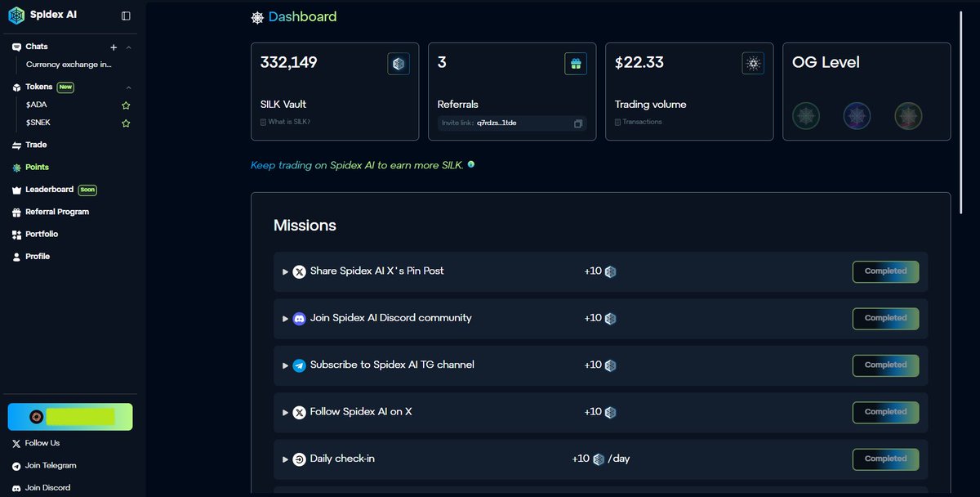Click Follow Us X link

[42, 443]
